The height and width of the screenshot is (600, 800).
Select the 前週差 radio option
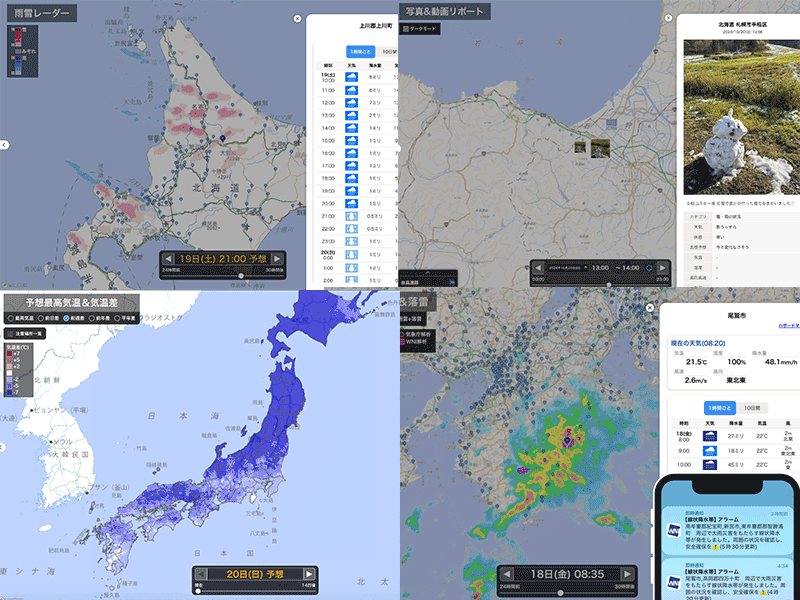click(64, 317)
